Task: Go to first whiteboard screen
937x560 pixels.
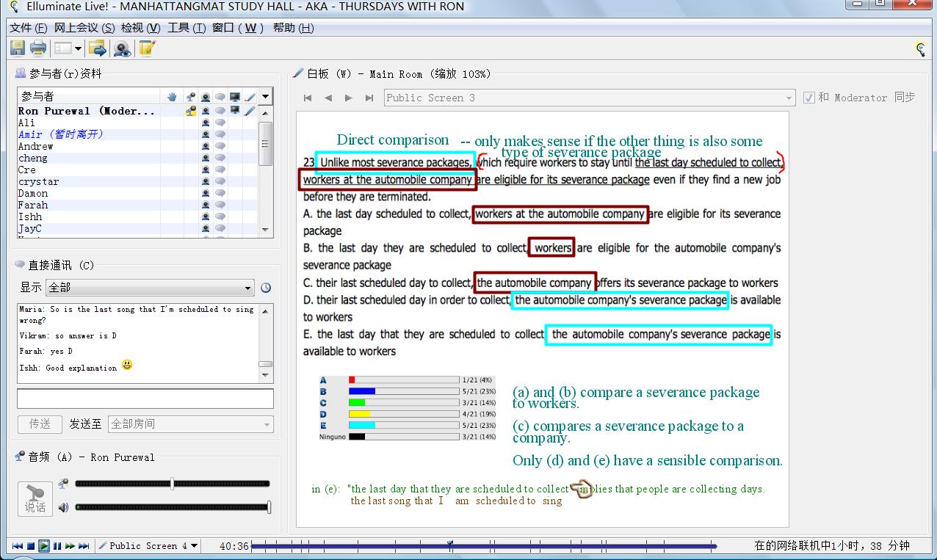Action: [x=308, y=98]
